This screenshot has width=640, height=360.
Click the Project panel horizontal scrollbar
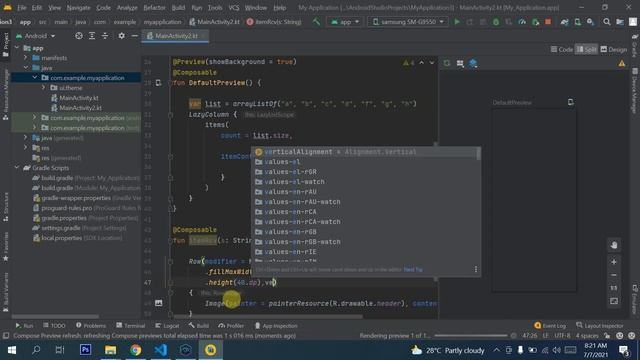click(56, 316)
